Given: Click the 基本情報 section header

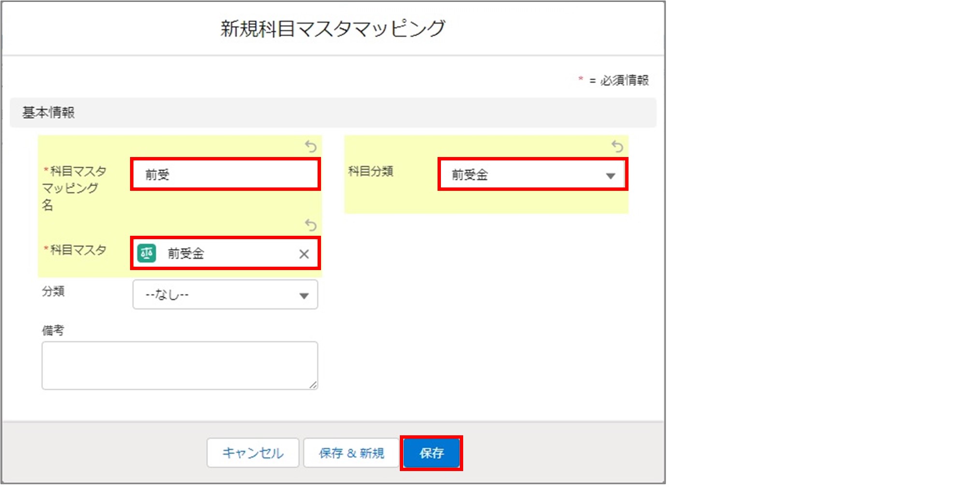Looking at the screenshot, I should click(333, 113).
